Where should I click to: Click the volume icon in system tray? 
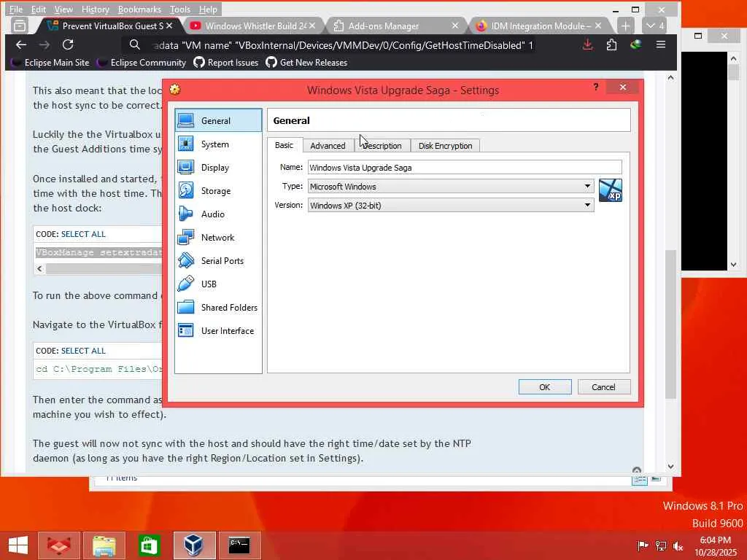(678, 545)
